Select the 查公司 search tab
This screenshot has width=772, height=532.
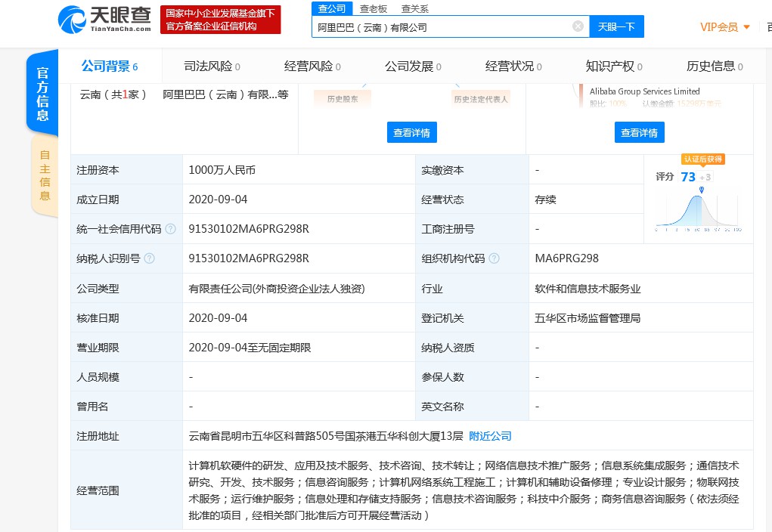(332, 8)
